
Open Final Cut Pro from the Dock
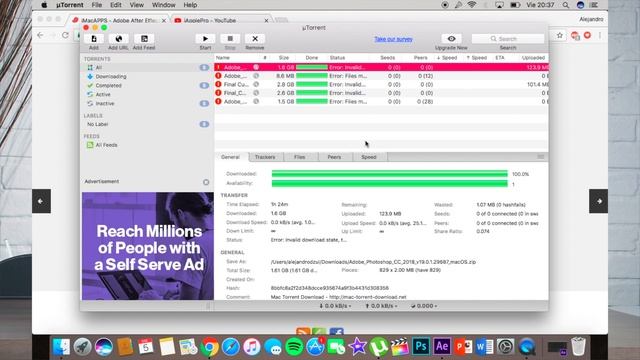pyautogui.click(x=400, y=347)
